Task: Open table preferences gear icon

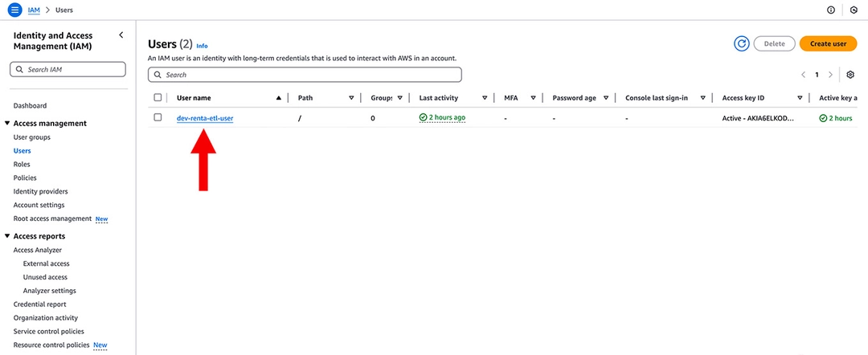Action: click(851, 75)
